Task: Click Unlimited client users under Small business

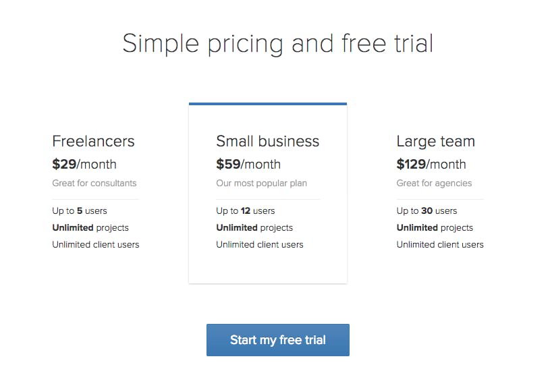Action: point(260,244)
